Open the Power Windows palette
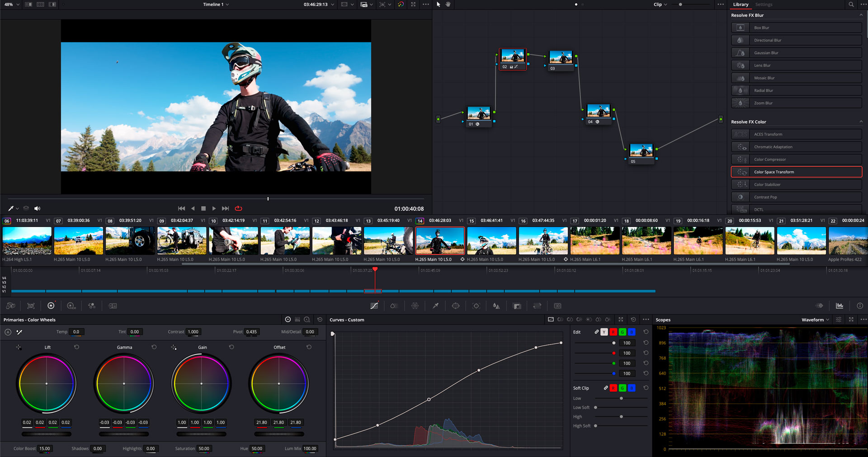The width and height of the screenshot is (868, 457). 456,306
